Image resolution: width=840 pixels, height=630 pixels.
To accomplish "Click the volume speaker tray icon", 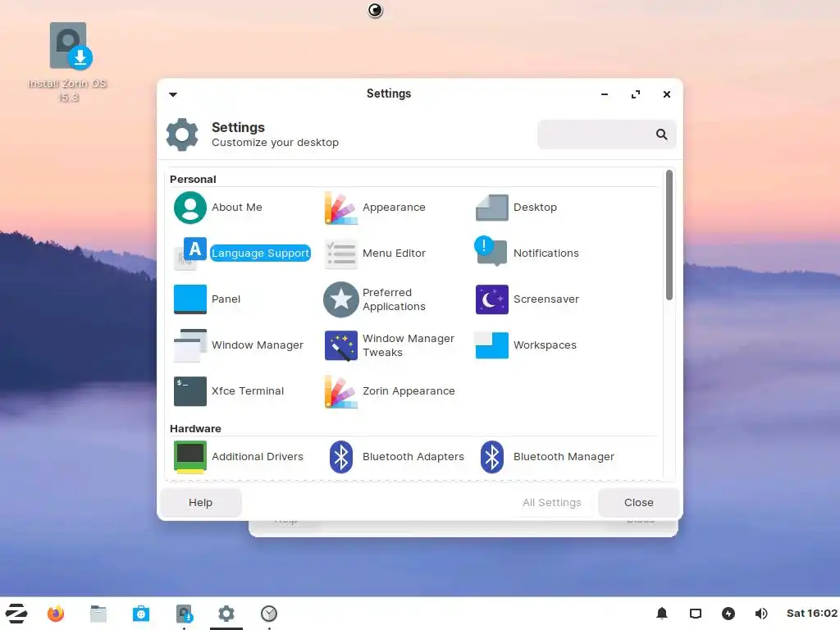I will pyautogui.click(x=761, y=614).
